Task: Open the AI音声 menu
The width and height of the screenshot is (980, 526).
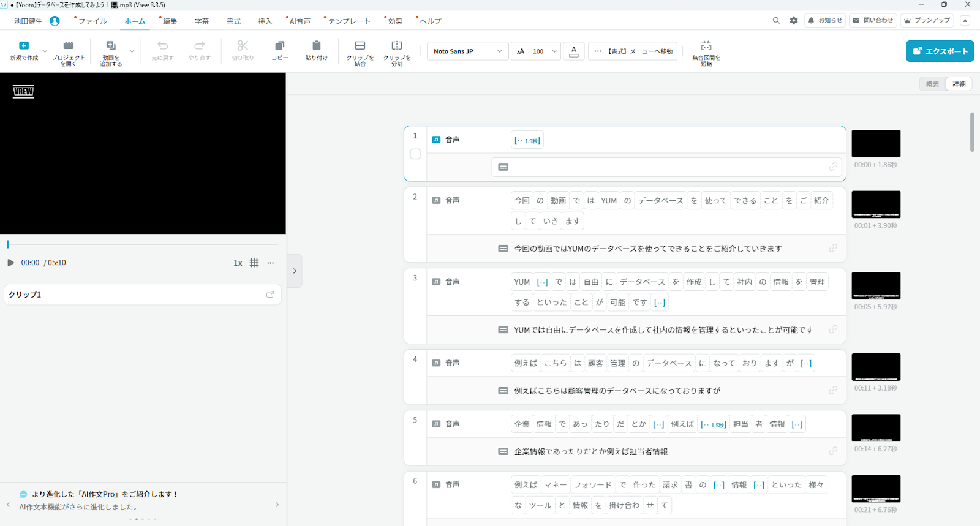Action: point(300,21)
